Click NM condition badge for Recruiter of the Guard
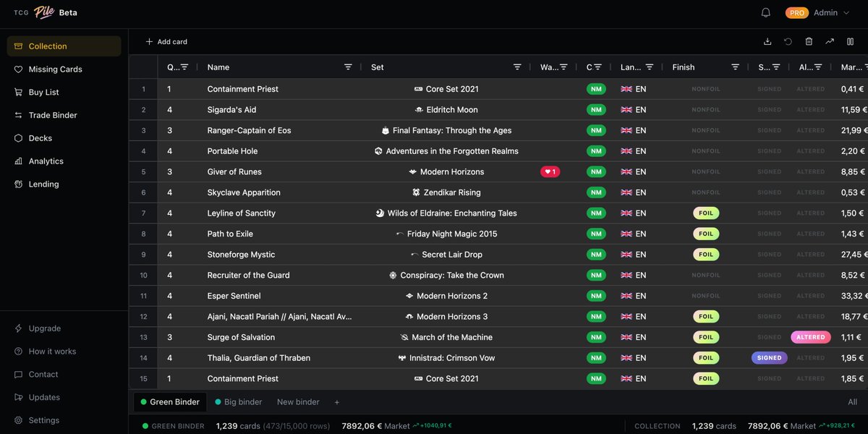Viewport: 868px width, 434px height. coord(596,276)
